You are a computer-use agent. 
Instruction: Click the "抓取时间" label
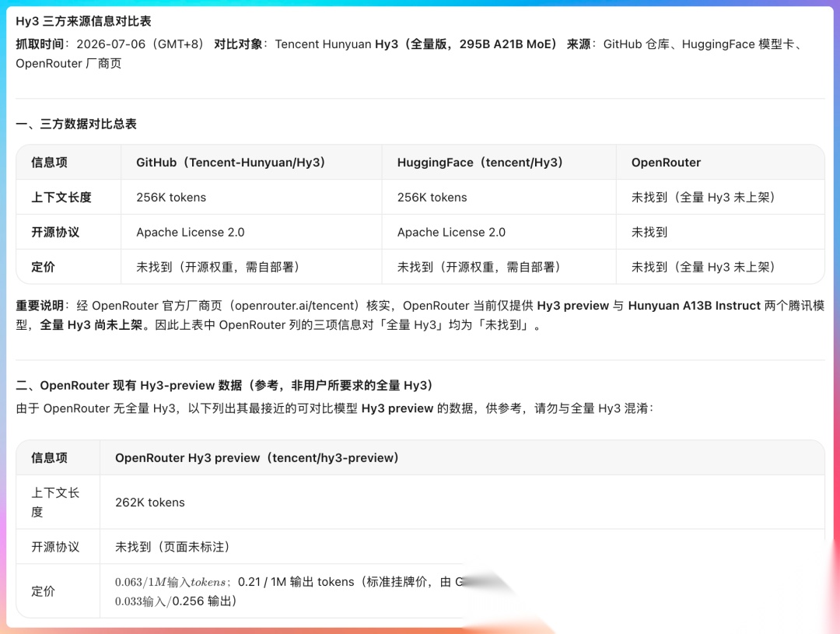40,44
